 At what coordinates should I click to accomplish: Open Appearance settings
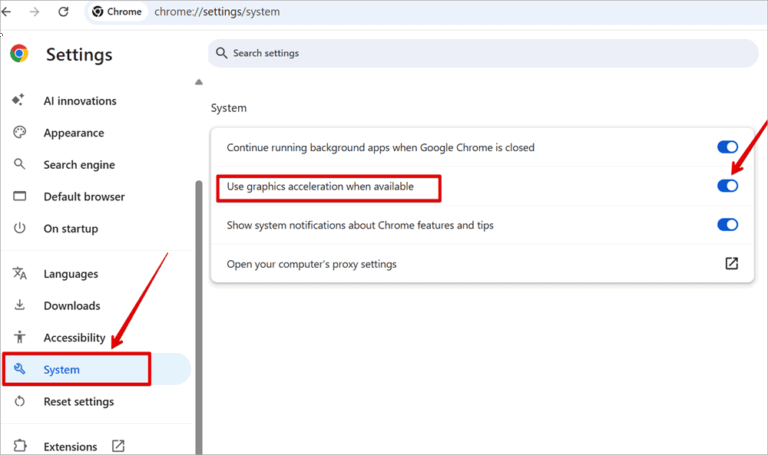(73, 133)
